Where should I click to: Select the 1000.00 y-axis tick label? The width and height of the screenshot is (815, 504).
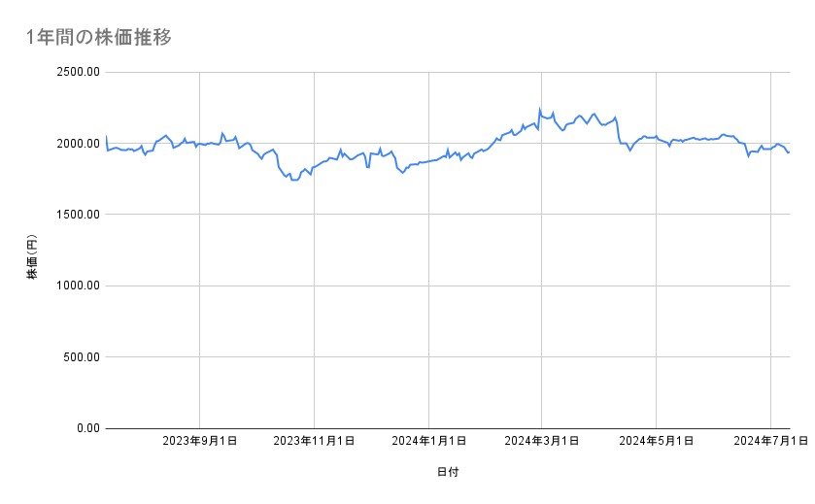(76, 286)
